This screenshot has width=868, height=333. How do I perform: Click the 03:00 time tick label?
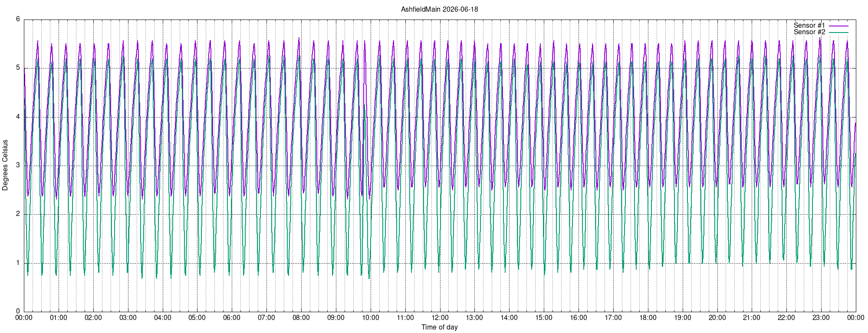(x=128, y=318)
